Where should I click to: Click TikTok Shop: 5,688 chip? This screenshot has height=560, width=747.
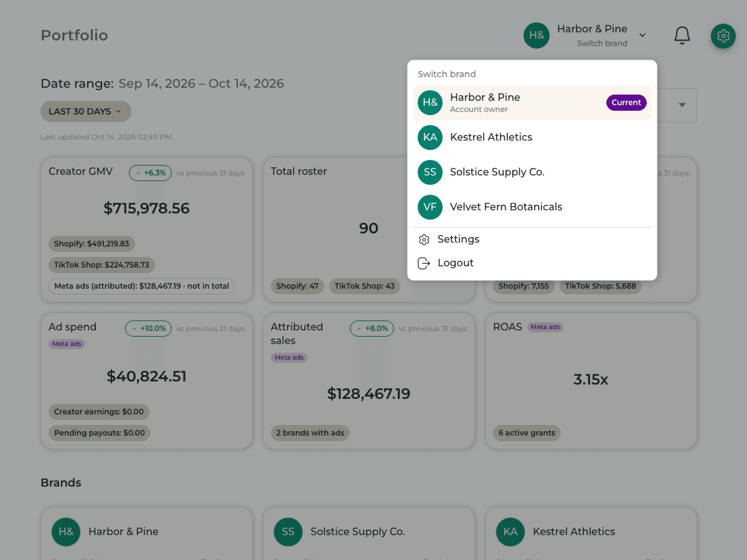(x=600, y=286)
